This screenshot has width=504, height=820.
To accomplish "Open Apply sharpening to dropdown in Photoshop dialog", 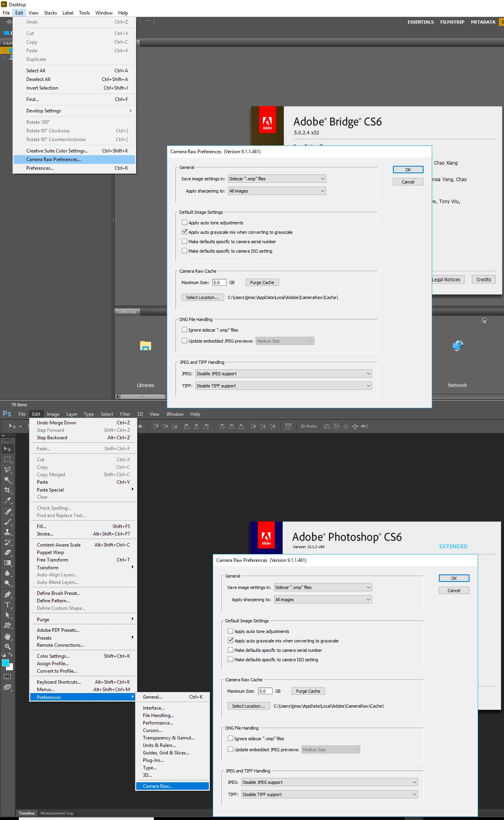I will (323, 600).
